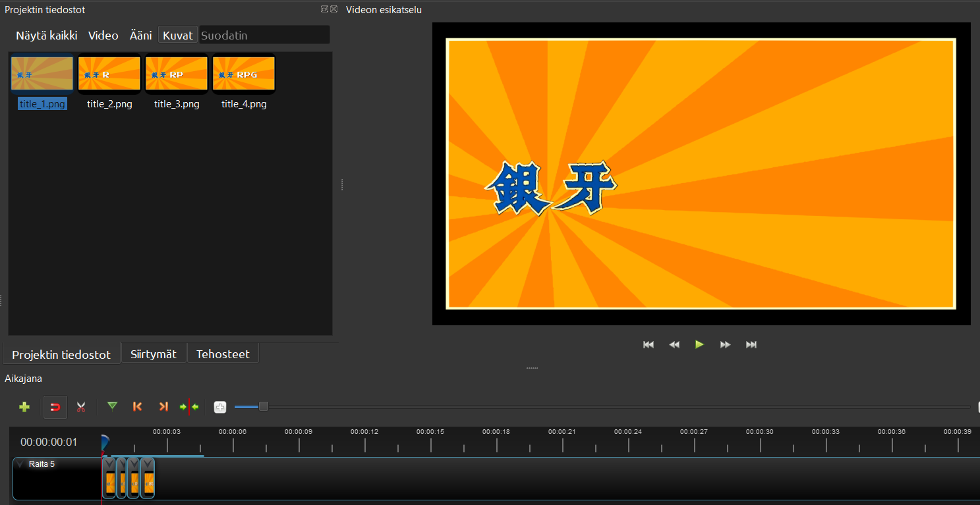This screenshot has width=980, height=505.
Task: Close the Projektin tiedostot panel
Action: click(333, 9)
